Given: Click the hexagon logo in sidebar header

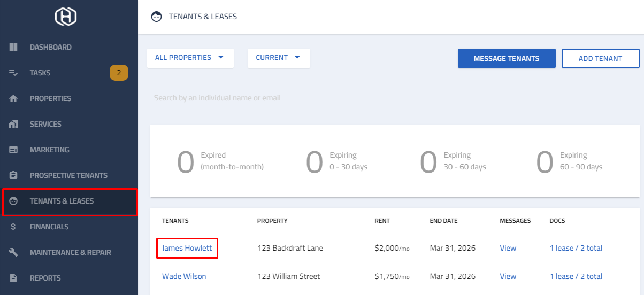Looking at the screenshot, I should [66, 17].
